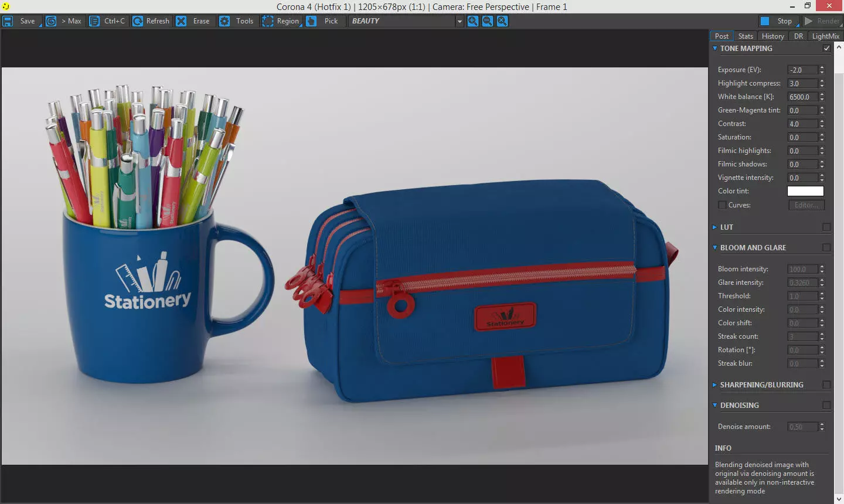
Task: Open the Tools menu button
Action: click(x=238, y=21)
